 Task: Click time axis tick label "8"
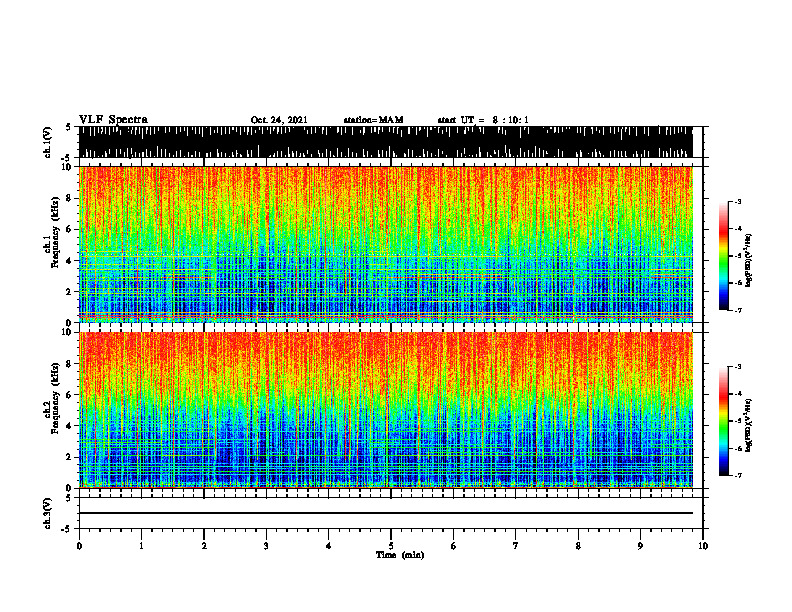(578, 546)
